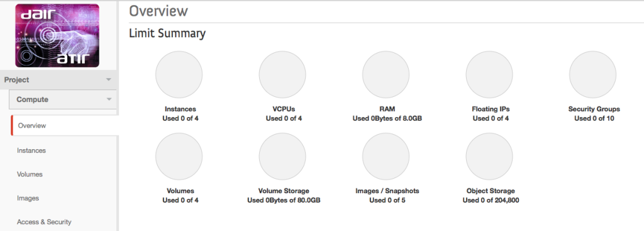Image resolution: width=644 pixels, height=231 pixels.
Task: Click the RAM usage pie chart
Action: [x=386, y=74]
